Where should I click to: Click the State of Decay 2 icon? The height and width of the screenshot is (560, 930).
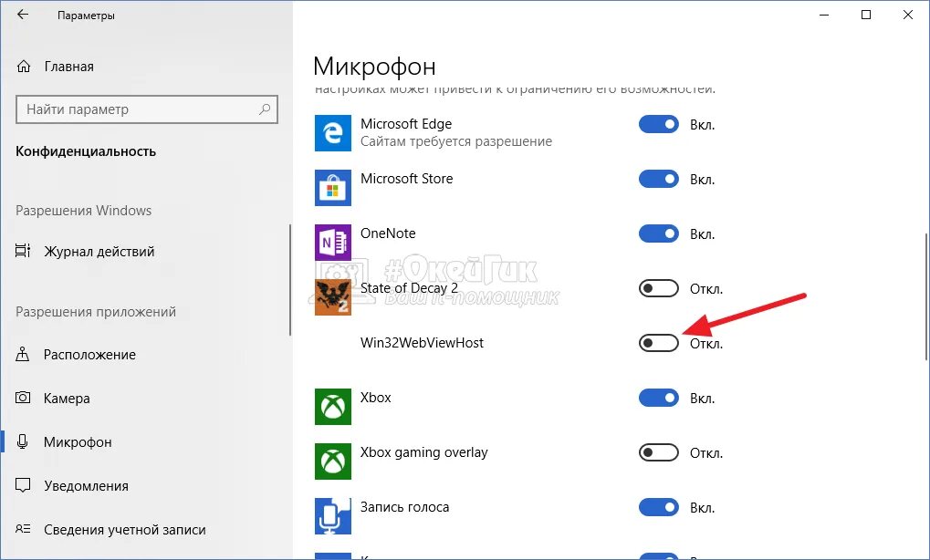pos(333,297)
